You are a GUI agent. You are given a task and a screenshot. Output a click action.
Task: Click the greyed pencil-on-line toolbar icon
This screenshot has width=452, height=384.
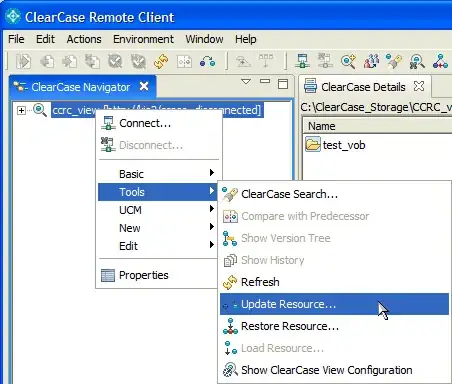(243, 62)
